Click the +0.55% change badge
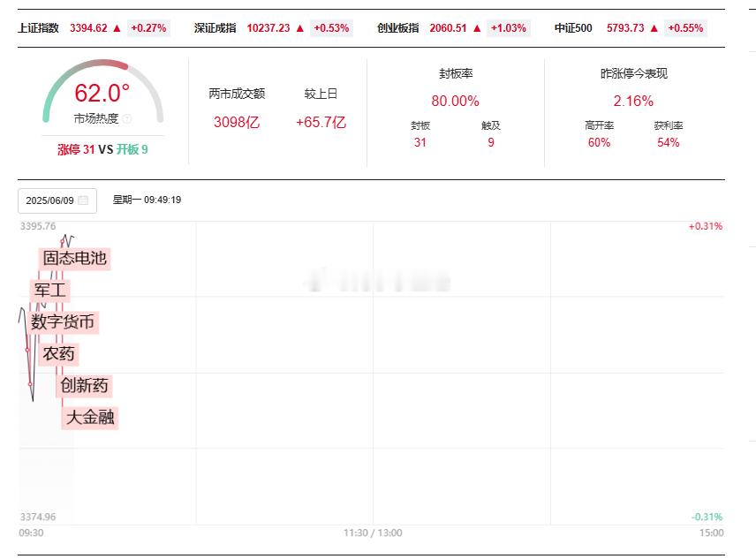756x559 pixels. click(685, 28)
